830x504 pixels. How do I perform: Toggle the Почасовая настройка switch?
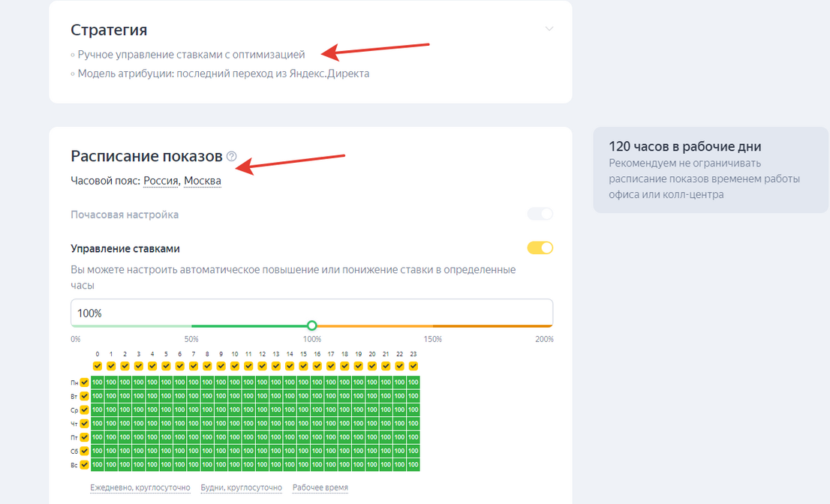tap(540, 214)
